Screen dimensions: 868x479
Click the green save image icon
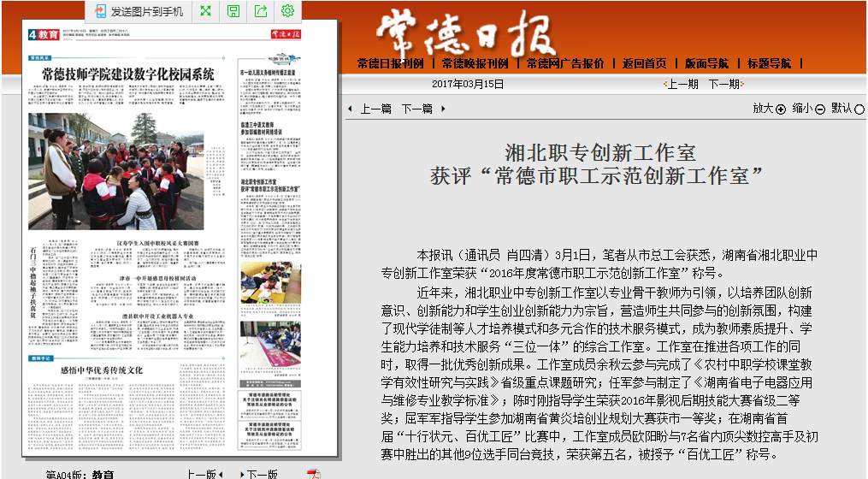click(233, 11)
